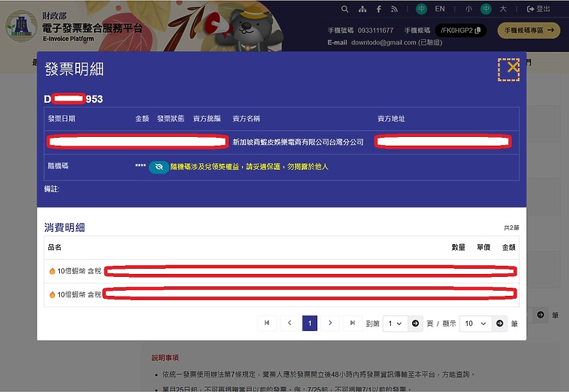Click the 賣方地址 column header
Viewport: 569px width, 392px height.
click(x=391, y=119)
